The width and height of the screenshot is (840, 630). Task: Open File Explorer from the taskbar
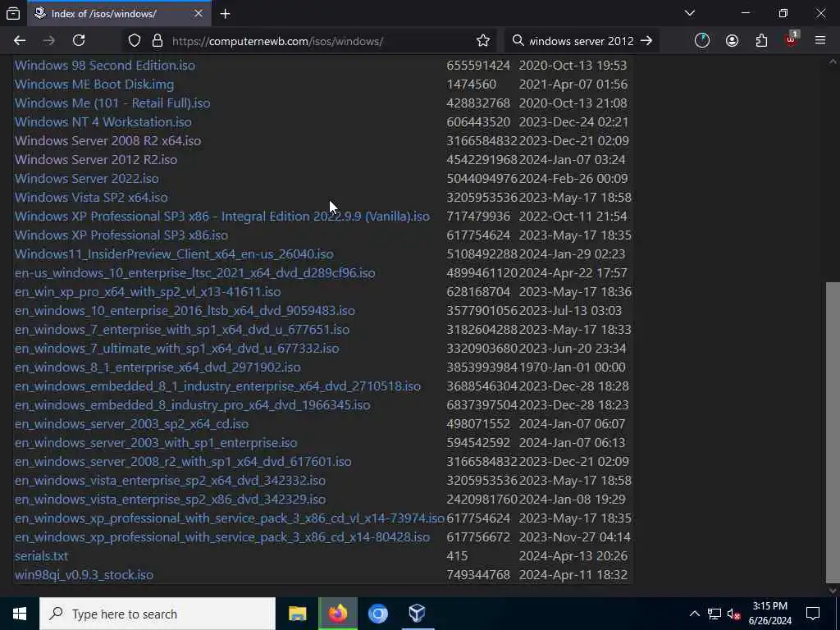coord(297,614)
